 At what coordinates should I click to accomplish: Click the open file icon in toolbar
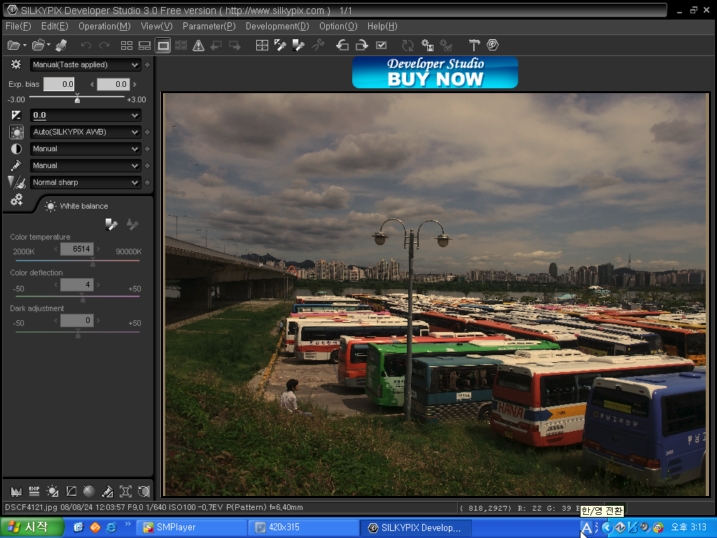[x=14, y=45]
